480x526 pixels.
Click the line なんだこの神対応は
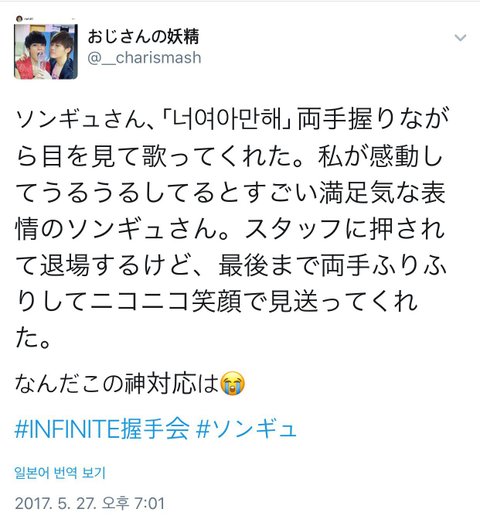117,383
